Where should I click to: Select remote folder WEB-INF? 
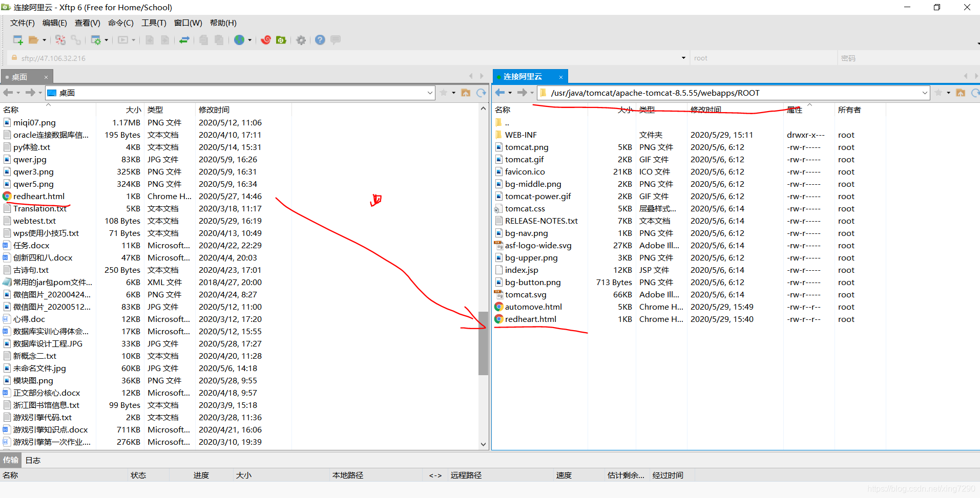coord(521,135)
